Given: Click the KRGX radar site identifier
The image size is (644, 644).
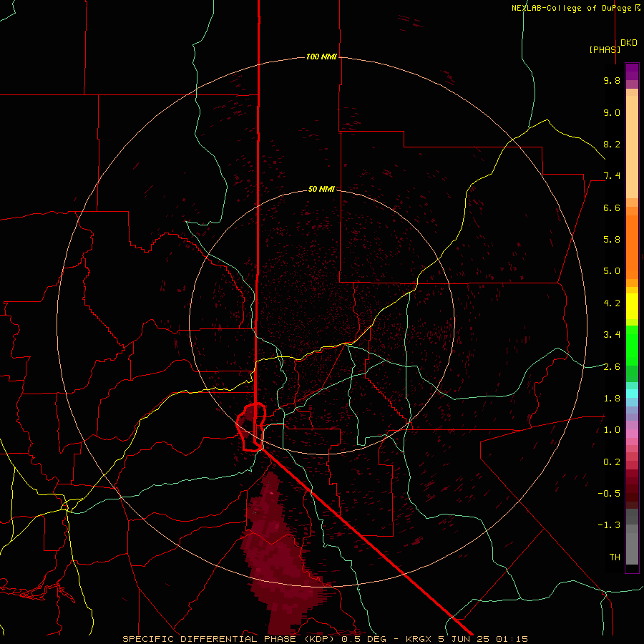Looking at the screenshot, I should pos(419,639).
